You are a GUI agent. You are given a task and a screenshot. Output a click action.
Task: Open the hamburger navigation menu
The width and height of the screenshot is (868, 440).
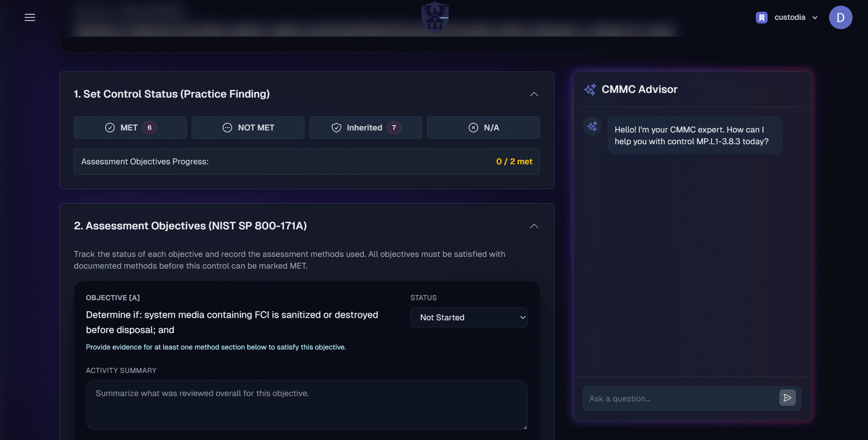(x=30, y=17)
